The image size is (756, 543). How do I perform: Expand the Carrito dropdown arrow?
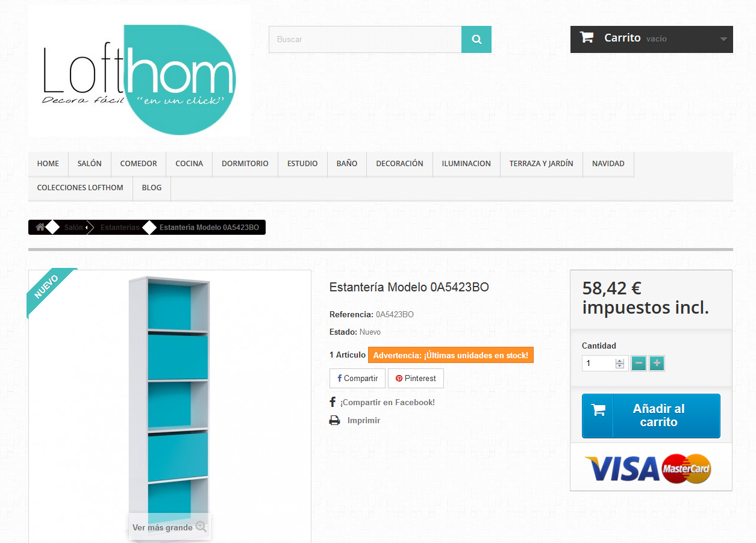click(723, 40)
